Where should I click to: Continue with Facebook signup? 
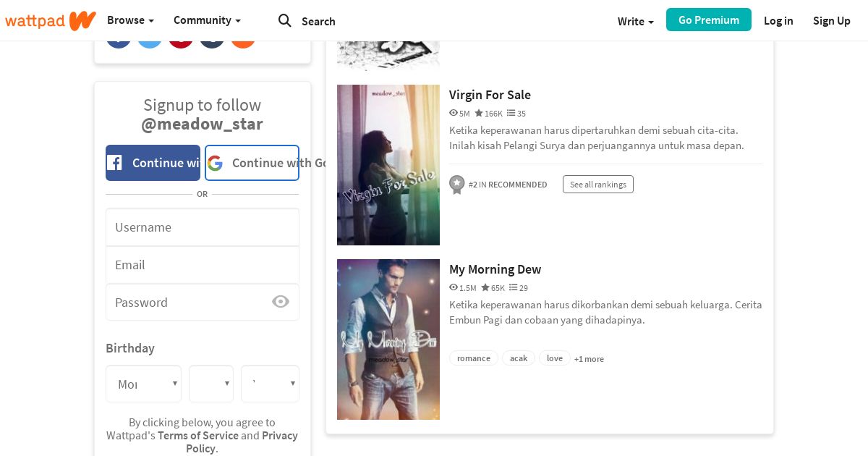coord(153,163)
